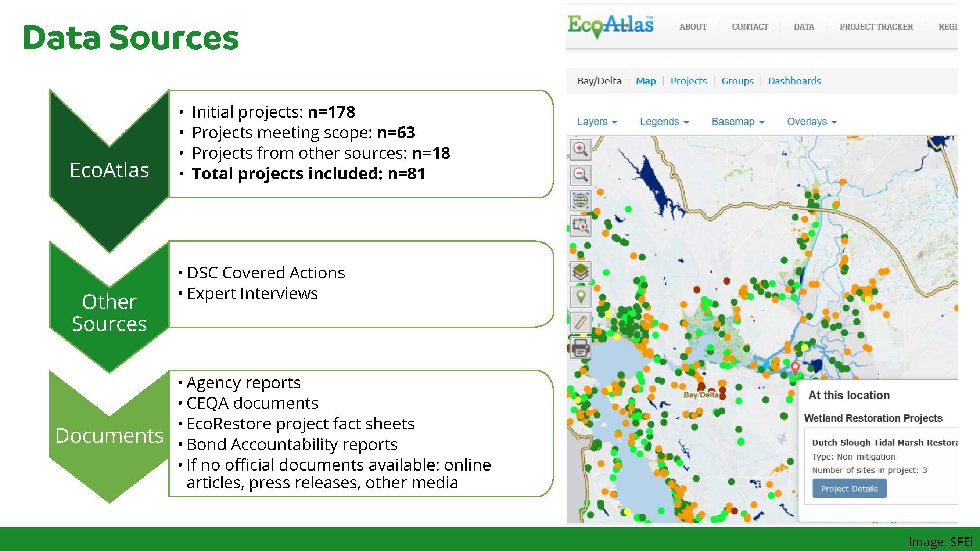Click 'Projects meeting scope: n=63' bullet
This screenshot has width=980, height=551.
click(303, 132)
